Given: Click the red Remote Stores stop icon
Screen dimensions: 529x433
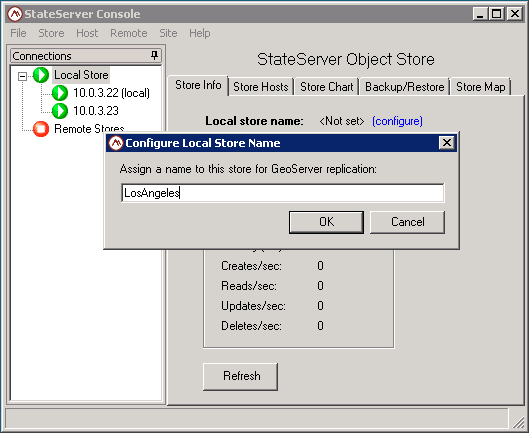Looking at the screenshot, I should 41,129.
